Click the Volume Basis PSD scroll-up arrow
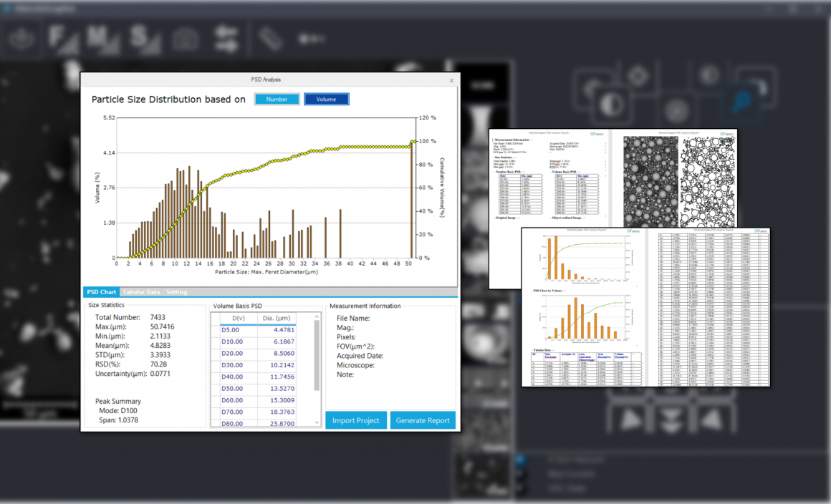This screenshot has width=831, height=504. (317, 316)
